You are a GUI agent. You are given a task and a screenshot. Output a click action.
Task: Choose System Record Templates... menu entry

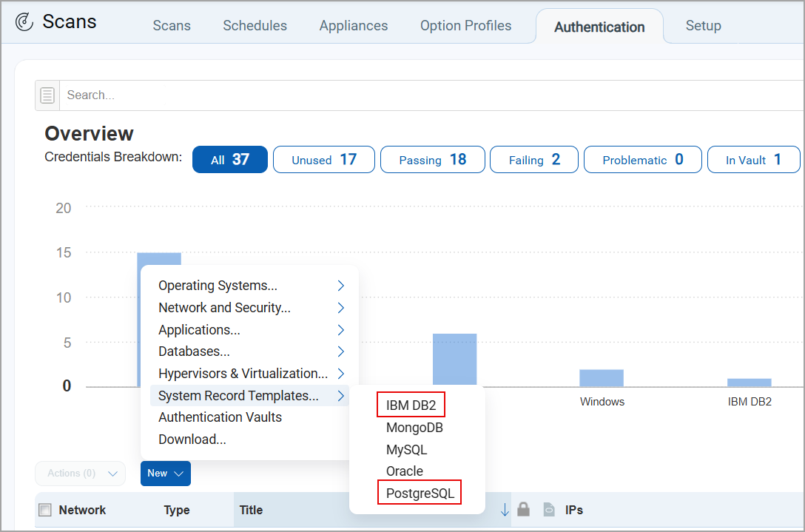pos(249,395)
